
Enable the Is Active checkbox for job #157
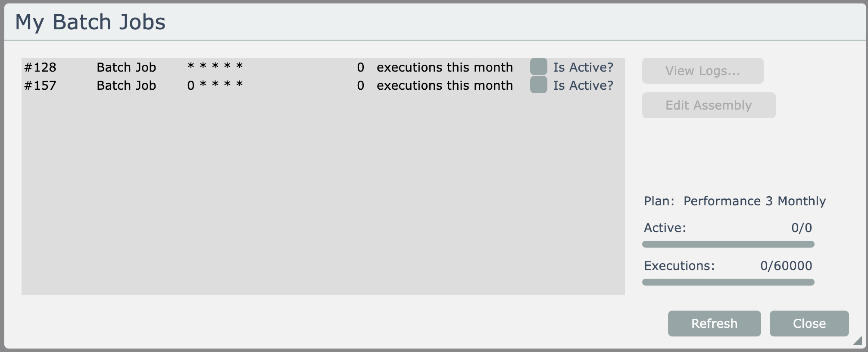(x=538, y=85)
